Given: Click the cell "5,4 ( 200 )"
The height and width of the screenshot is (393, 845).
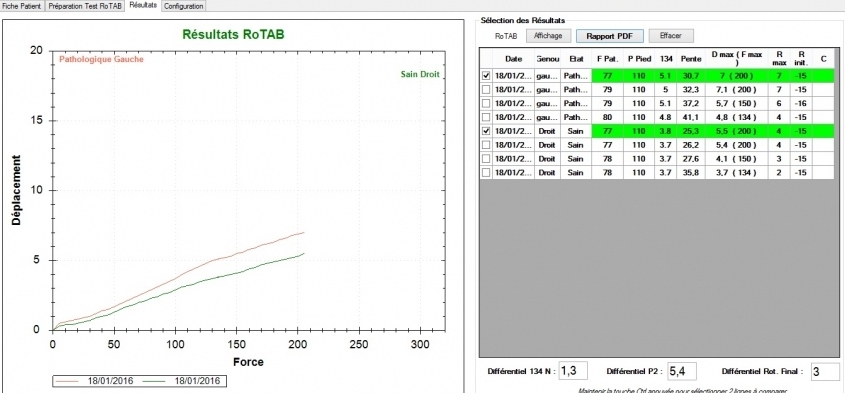Looking at the screenshot, I should [737, 144].
